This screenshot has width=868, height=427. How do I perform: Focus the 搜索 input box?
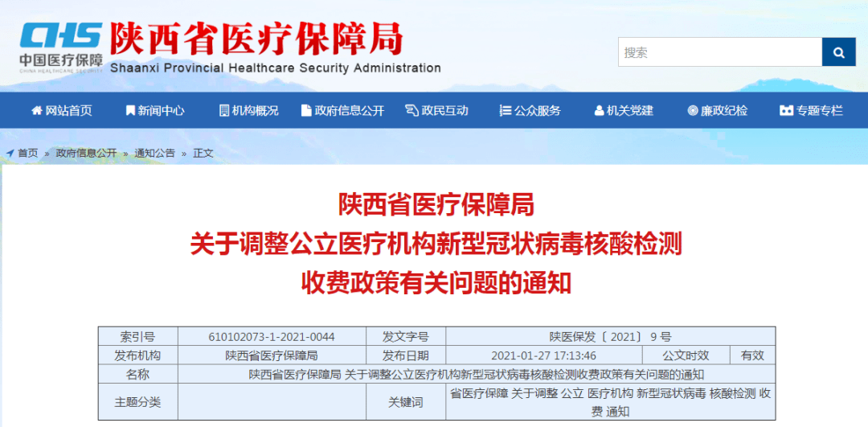[x=720, y=52]
